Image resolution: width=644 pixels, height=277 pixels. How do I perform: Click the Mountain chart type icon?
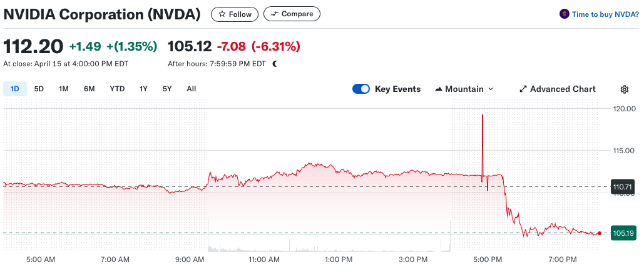(438, 89)
